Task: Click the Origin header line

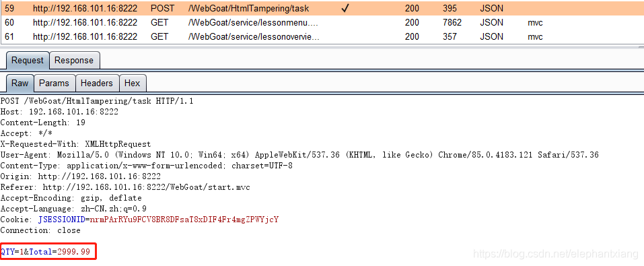Action: (81, 176)
